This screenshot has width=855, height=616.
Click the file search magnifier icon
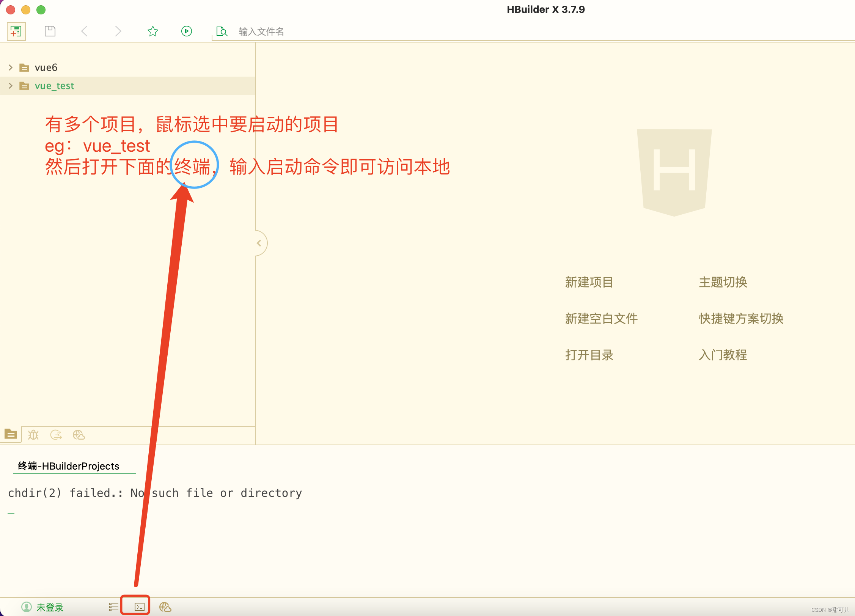[222, 31]
